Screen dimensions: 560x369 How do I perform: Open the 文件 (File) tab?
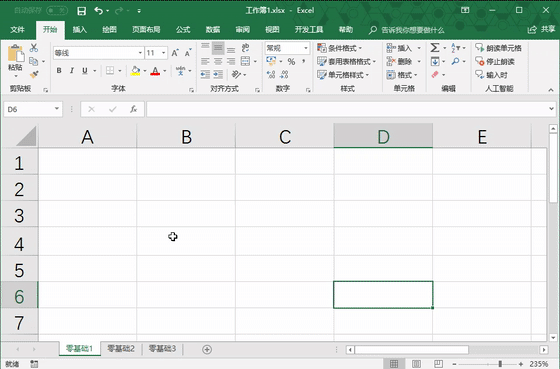pyautogui.click(x=17, y=30)
